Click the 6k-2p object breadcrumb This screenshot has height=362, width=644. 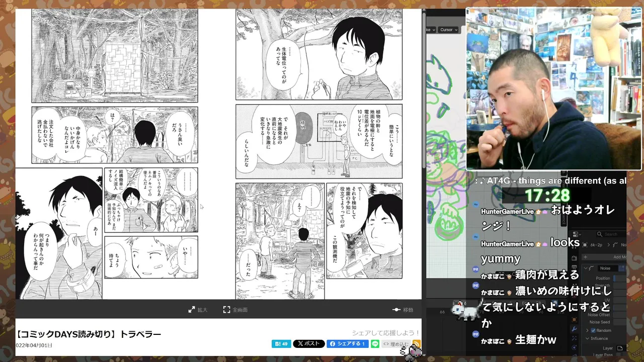(x=596, y=245)
